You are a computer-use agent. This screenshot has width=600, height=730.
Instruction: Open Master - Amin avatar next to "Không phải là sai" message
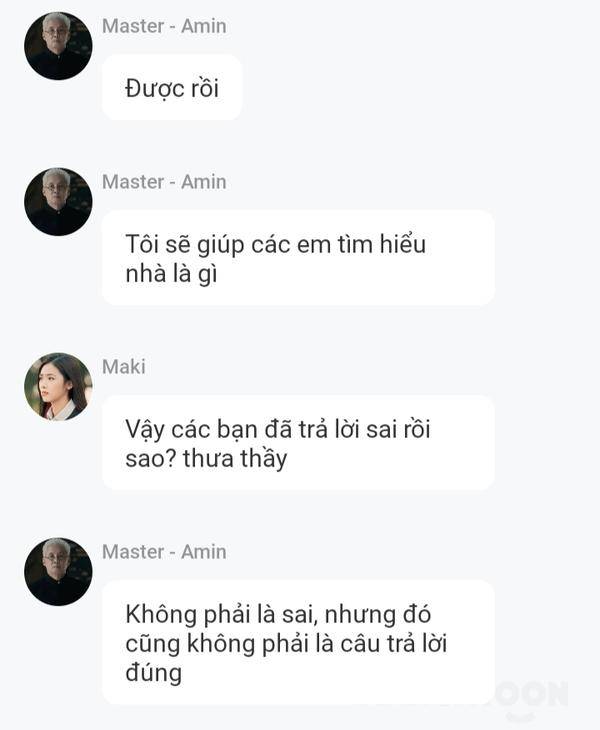point(58,572)
